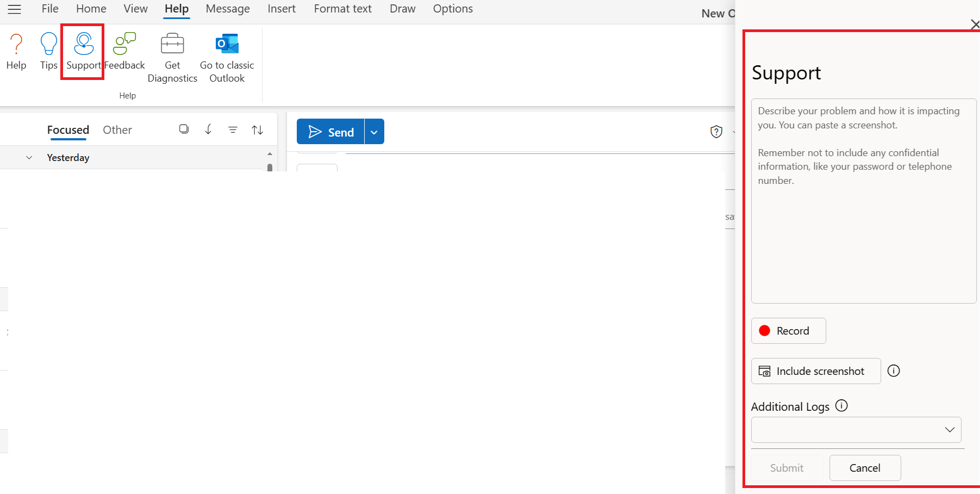Image resolution: width=980 pixels, height=494 pixels.
Task: Open the hamburger navigation menu
Action: coord(14,9)
